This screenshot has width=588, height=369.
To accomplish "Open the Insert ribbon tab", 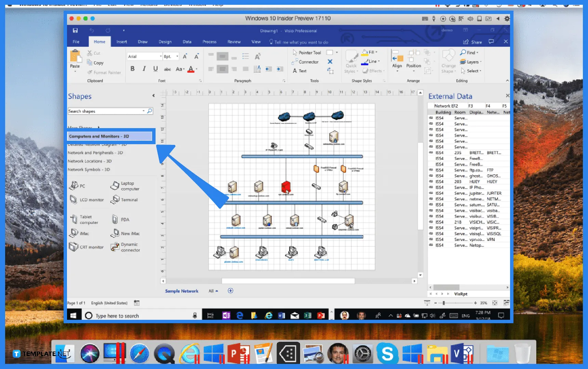I will [x=122, y=42].
